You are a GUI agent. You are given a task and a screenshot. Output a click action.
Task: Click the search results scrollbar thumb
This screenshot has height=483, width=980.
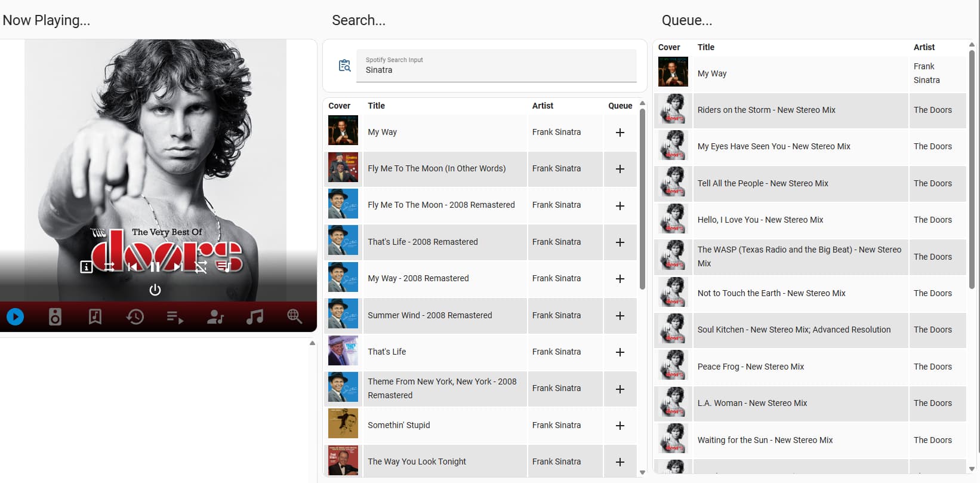coord(642,199)
